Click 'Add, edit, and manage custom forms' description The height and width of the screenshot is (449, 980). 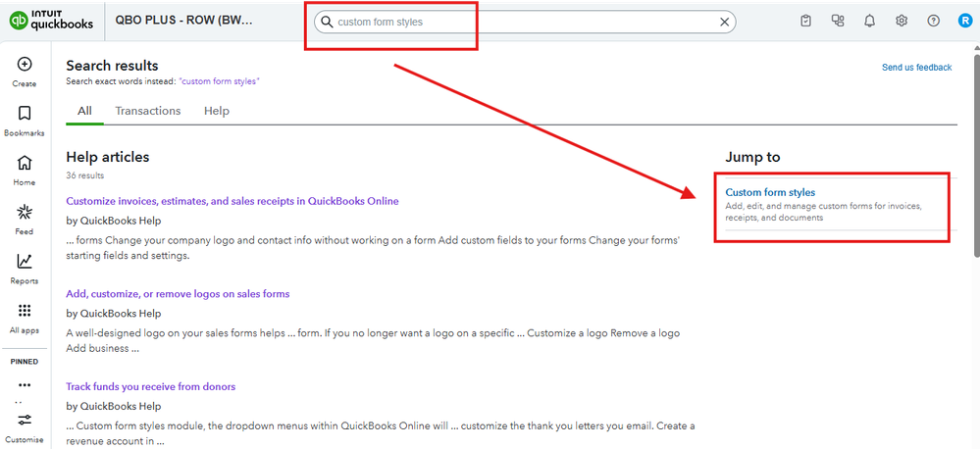(x=824, y=212)
